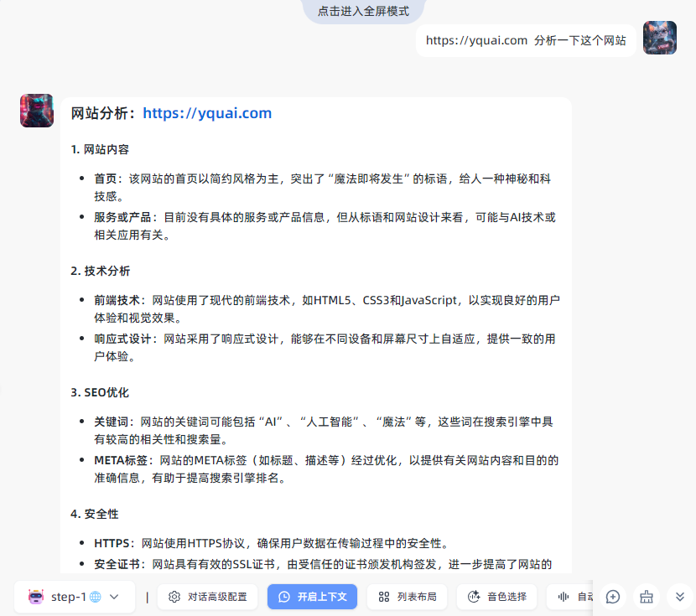Viewport: 696px width, 616px height.
Task: Click the user avatar at top right
Action: point(659,38)
